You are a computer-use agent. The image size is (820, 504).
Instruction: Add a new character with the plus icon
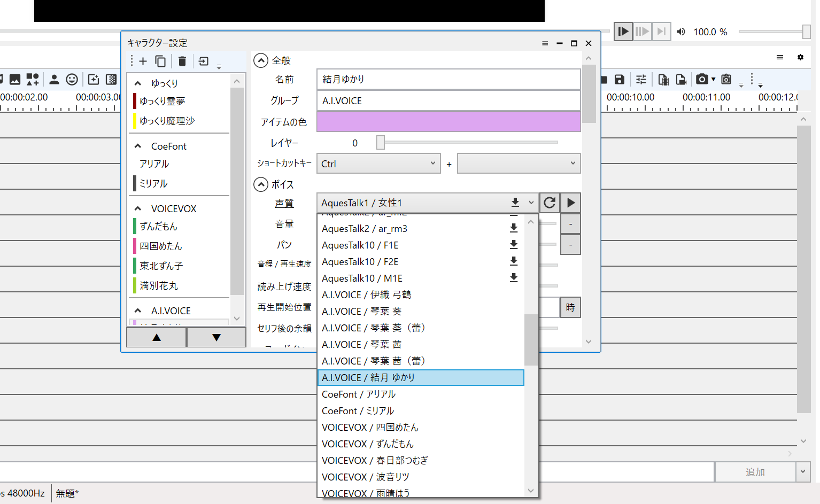143,61
